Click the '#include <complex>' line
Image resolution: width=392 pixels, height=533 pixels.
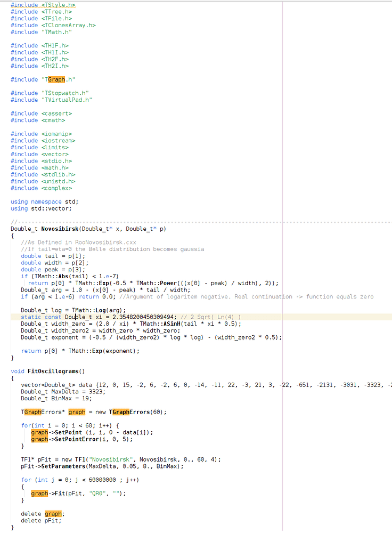coord(41,188)
